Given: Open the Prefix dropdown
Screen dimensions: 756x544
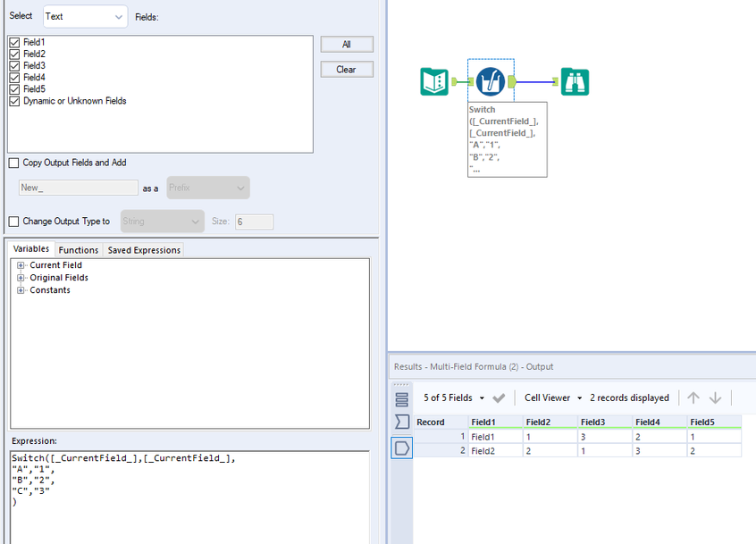Looking at the screenshot, I should pyautogui.click(x=208, y=188).
